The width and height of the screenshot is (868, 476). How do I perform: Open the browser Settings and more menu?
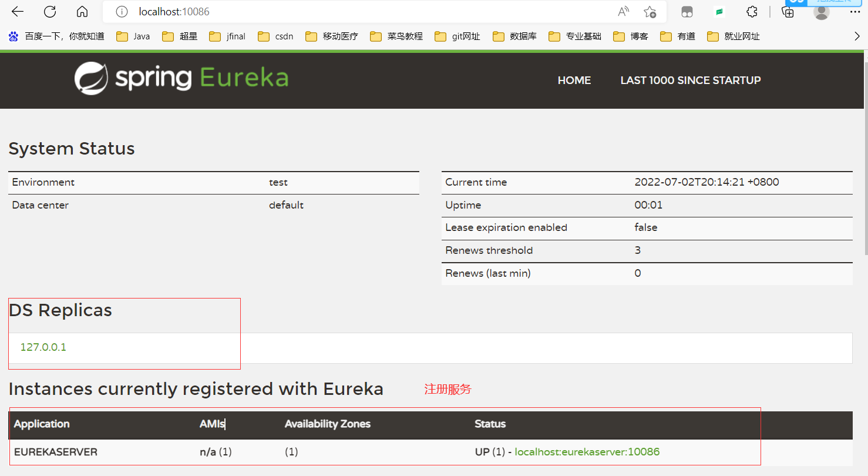pos(855,12)
